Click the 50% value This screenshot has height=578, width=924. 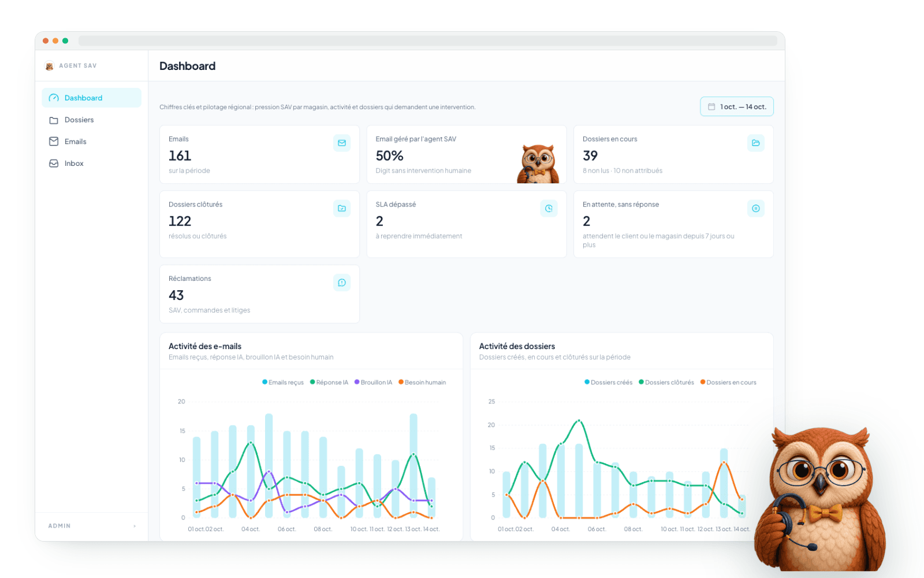pos(389,155)
